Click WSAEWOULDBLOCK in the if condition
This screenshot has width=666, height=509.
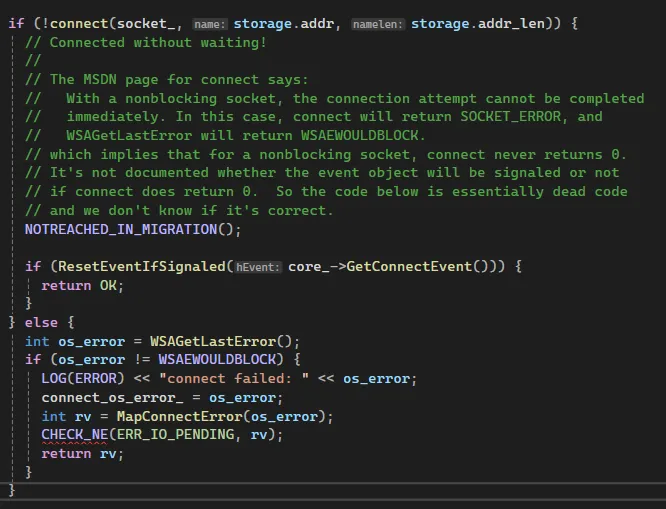tap(217, 359)
